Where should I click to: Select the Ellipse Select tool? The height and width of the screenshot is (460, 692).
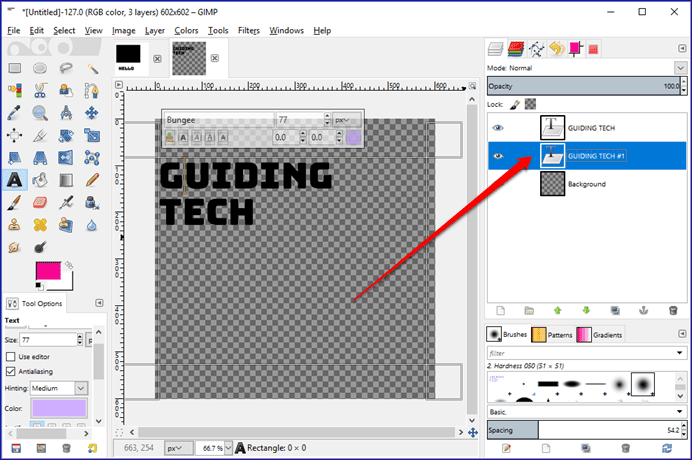pos(40,68)
